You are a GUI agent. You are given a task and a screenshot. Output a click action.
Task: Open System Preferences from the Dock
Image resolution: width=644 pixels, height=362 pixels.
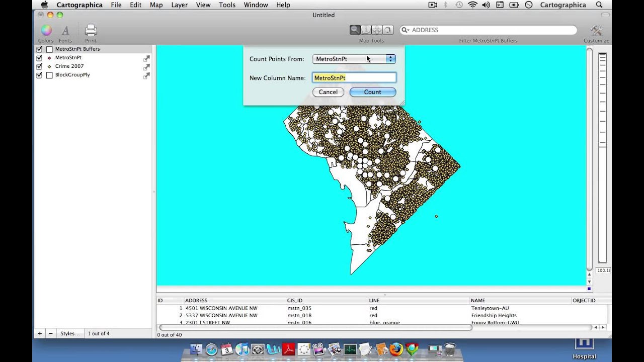pos(258,349)
